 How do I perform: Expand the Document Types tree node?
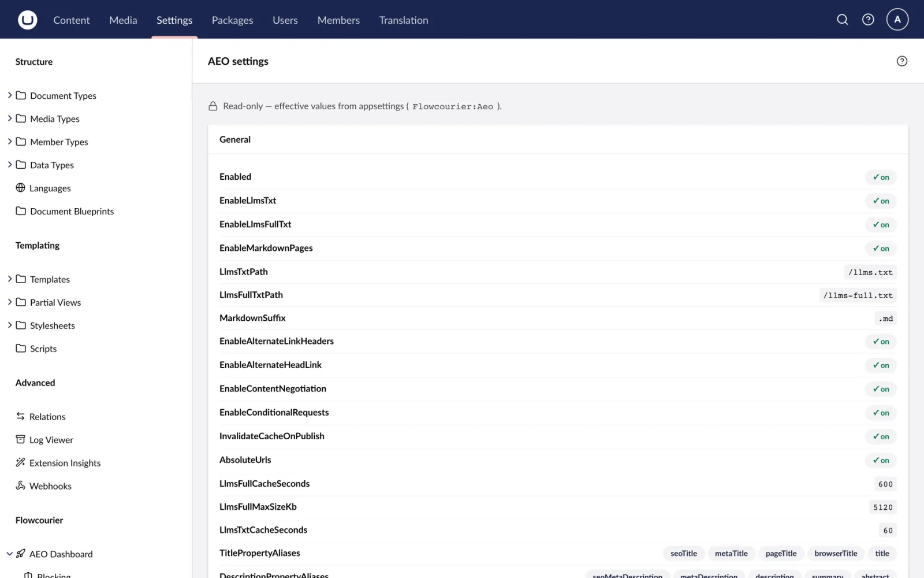click(10, 95)
